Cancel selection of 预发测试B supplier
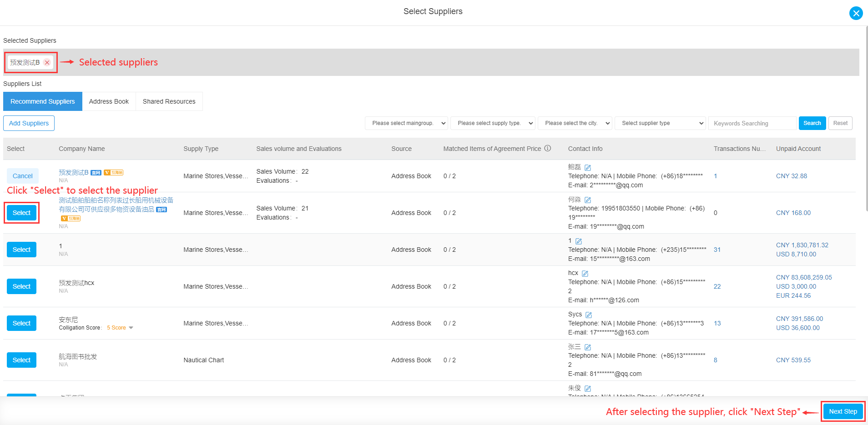 23,176
